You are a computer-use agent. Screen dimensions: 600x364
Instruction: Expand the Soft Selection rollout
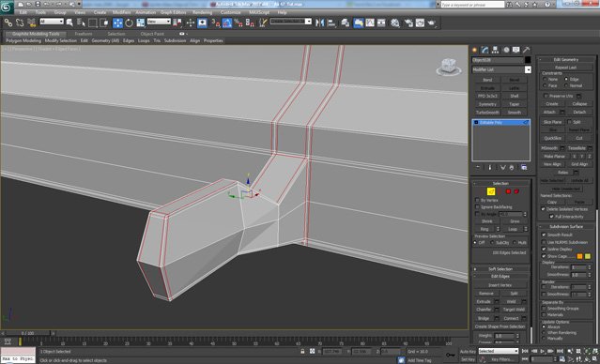(500, 269)
